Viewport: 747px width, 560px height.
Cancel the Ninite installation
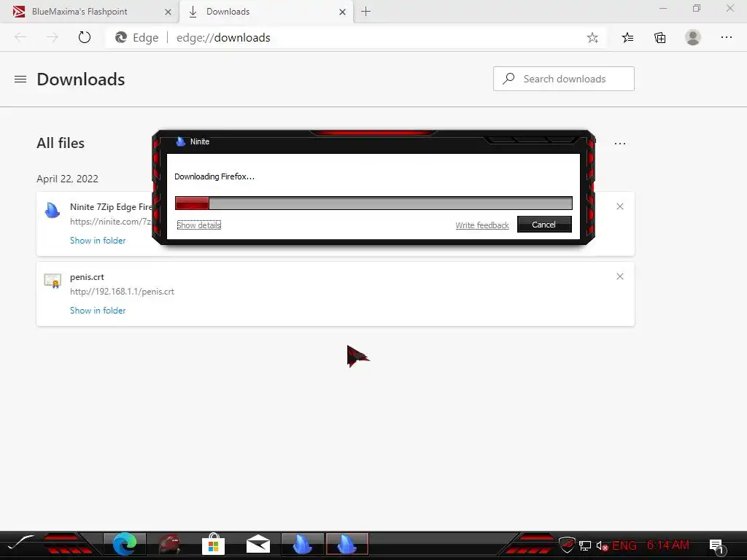[x=544, y=225]
